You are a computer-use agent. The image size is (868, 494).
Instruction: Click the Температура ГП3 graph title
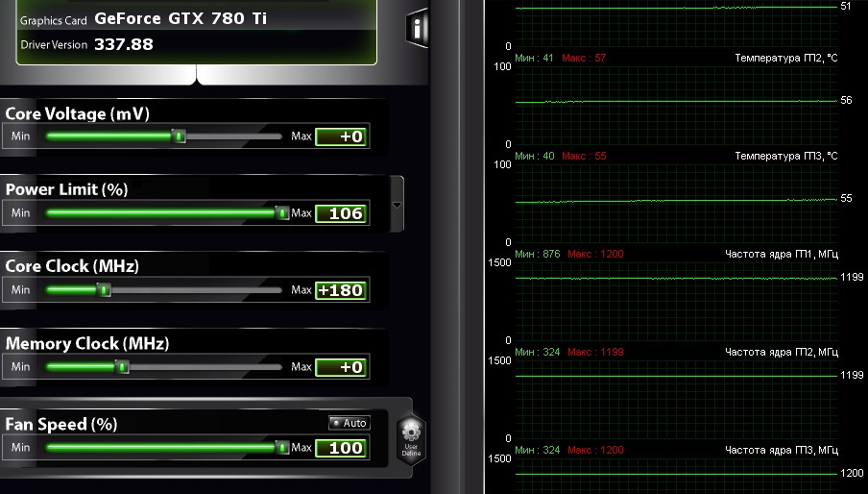click(786, 156)
